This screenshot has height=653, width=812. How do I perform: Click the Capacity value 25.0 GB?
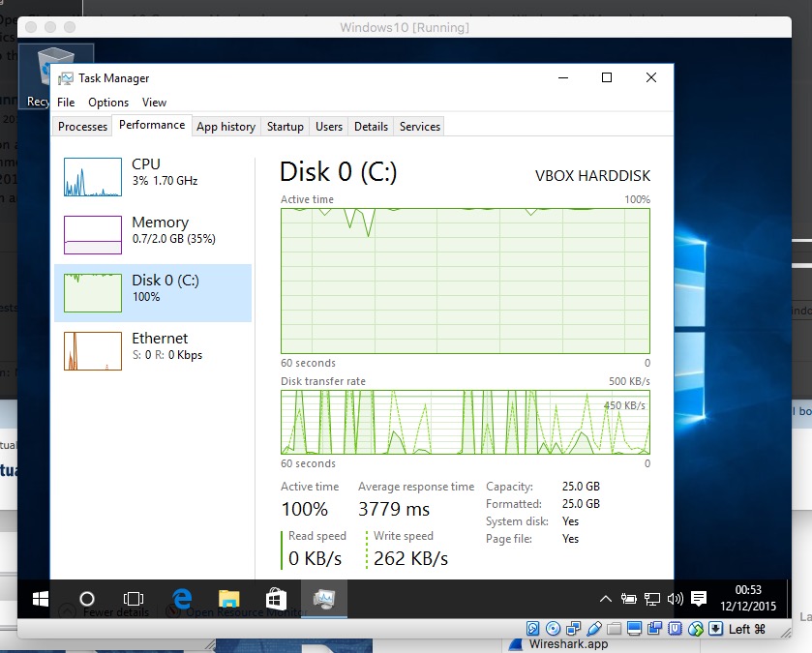[x=581, y=487]
